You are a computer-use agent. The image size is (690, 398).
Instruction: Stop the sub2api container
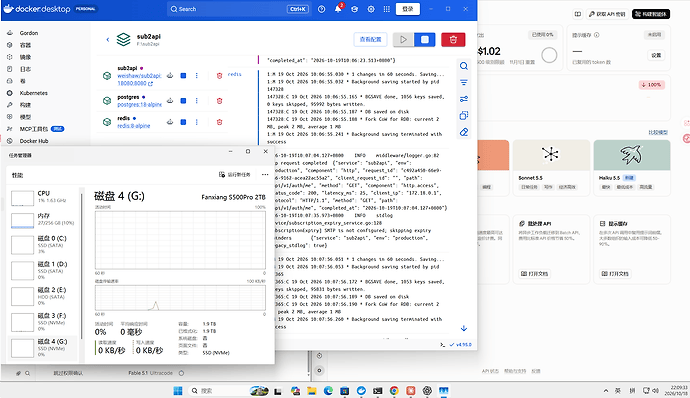click(184, 76)
